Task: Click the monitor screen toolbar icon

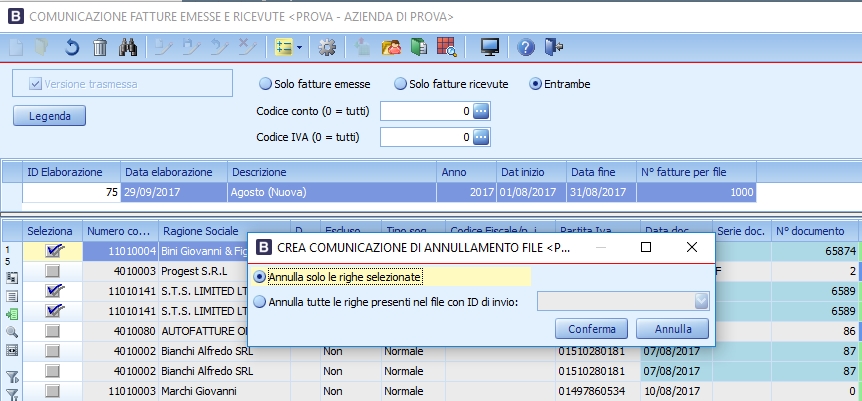Action: pos(489,48)
